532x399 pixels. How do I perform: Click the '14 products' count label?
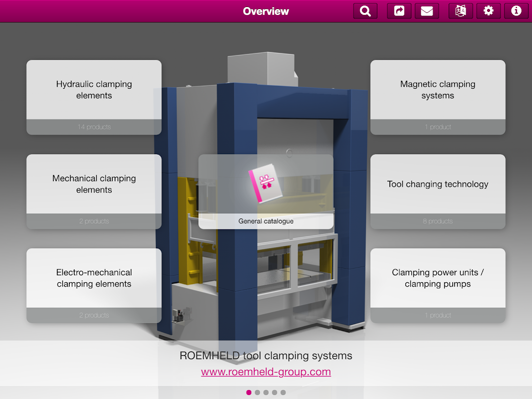click(x=94, y=127)
